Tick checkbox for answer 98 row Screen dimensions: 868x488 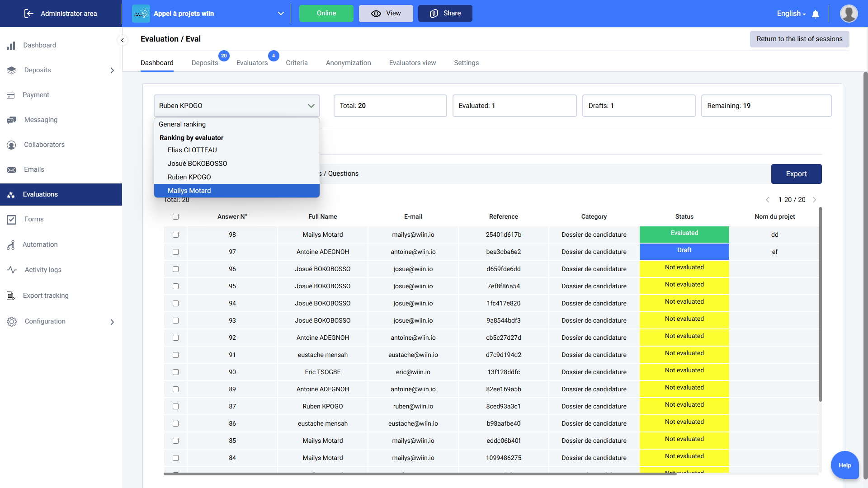pos(176,235)
